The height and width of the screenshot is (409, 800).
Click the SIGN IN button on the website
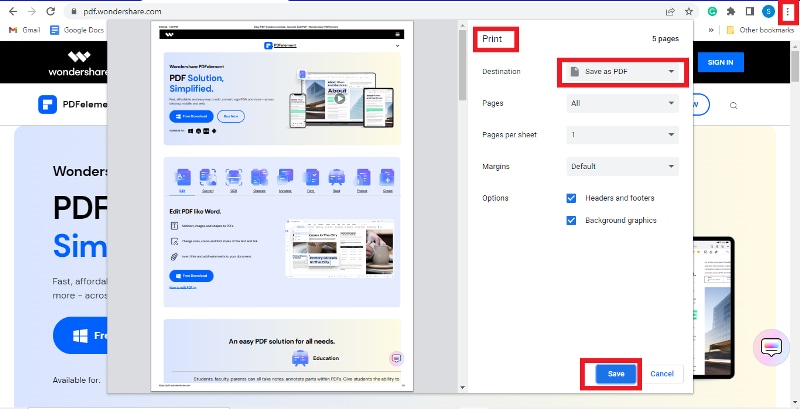[720, 62]
